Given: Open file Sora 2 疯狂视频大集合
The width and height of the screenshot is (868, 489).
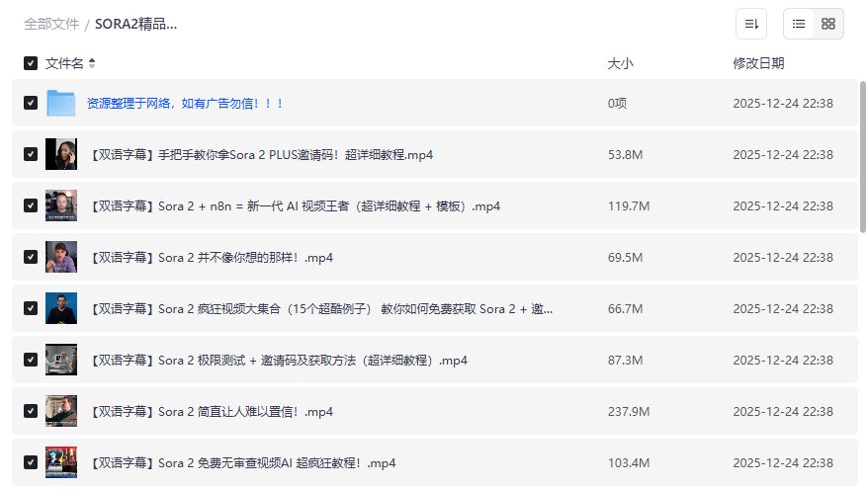Looking at the screenshot, I should (320, 308).
